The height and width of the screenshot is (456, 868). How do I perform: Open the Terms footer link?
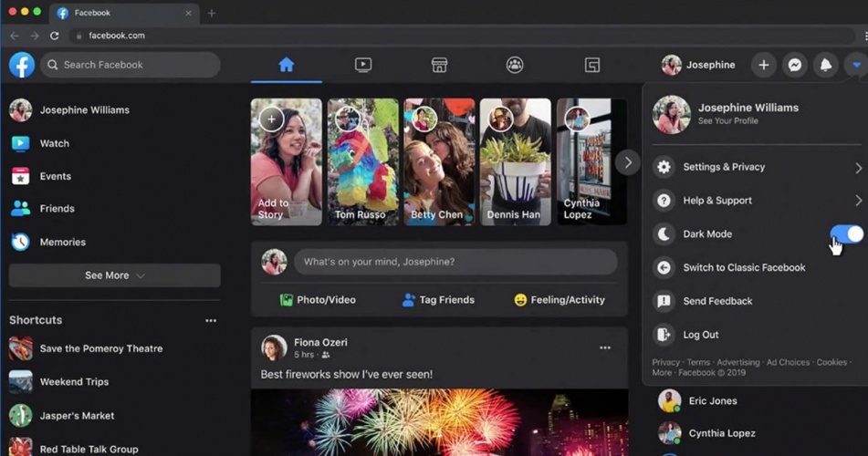pos(698,362)
